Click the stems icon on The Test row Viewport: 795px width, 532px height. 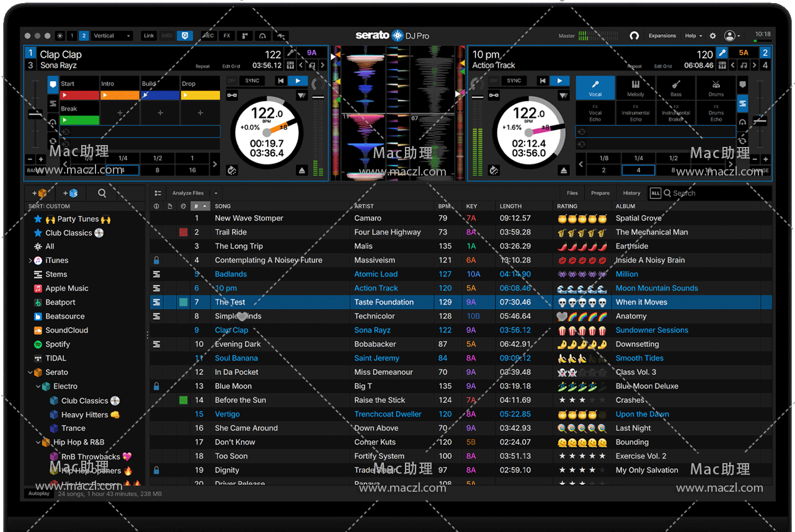[156, 303]
